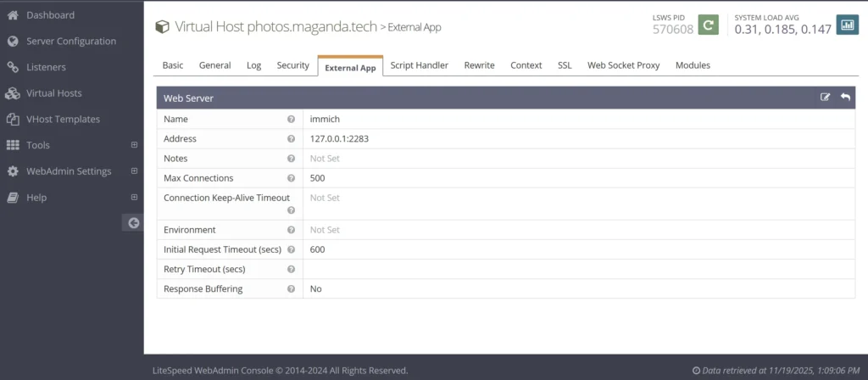868x380 pixels.
Task: Click the help icon beside Max Connections
Action: coord(291,179)
